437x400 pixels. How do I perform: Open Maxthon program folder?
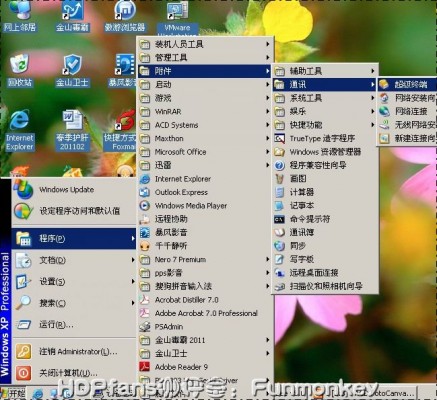tap(204, 138)
